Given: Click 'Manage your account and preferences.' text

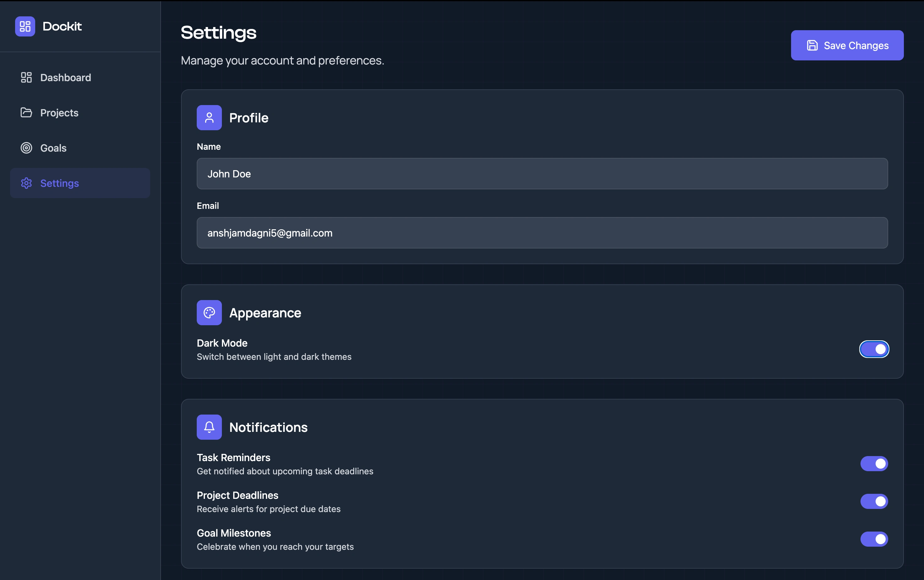Looking at the screenshot, I should 283,61.
